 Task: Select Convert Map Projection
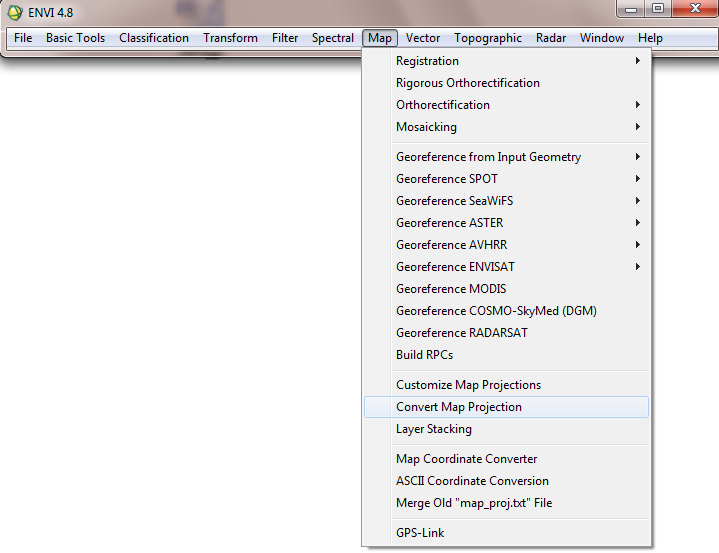506,407
